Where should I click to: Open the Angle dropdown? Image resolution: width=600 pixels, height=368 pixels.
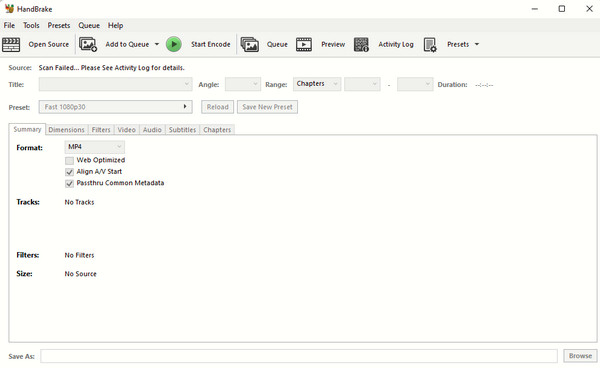point(243,84)
